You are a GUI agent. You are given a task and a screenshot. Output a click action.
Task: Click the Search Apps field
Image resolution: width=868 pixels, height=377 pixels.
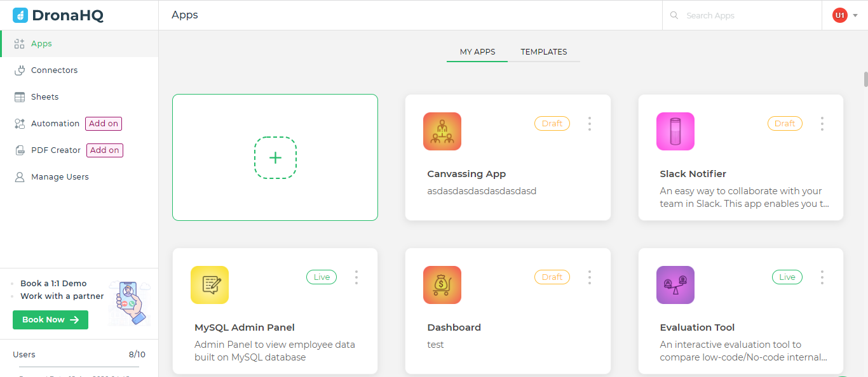[x=742, y=15]
